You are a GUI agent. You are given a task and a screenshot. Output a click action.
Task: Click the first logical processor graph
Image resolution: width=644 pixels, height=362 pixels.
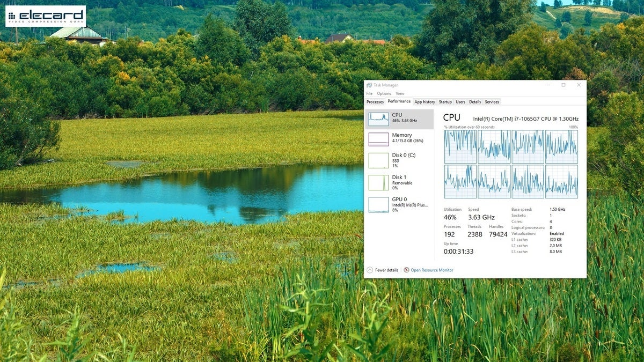(x=460, y=146)
